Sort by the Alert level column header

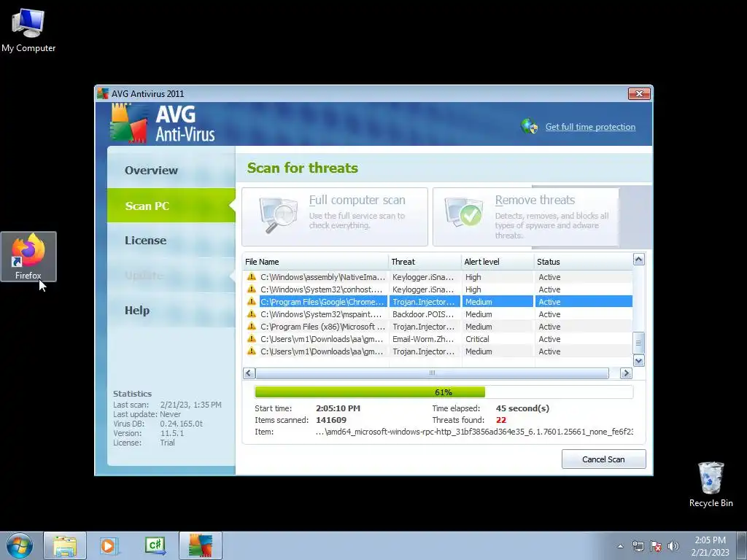(498, 262)
